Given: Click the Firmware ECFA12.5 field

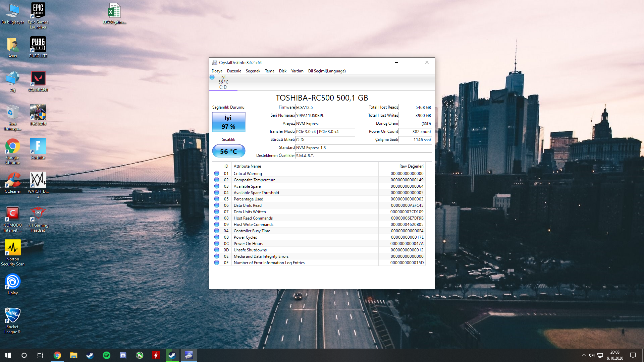Looking at the screenshot, I should click(x=325, y=108).
